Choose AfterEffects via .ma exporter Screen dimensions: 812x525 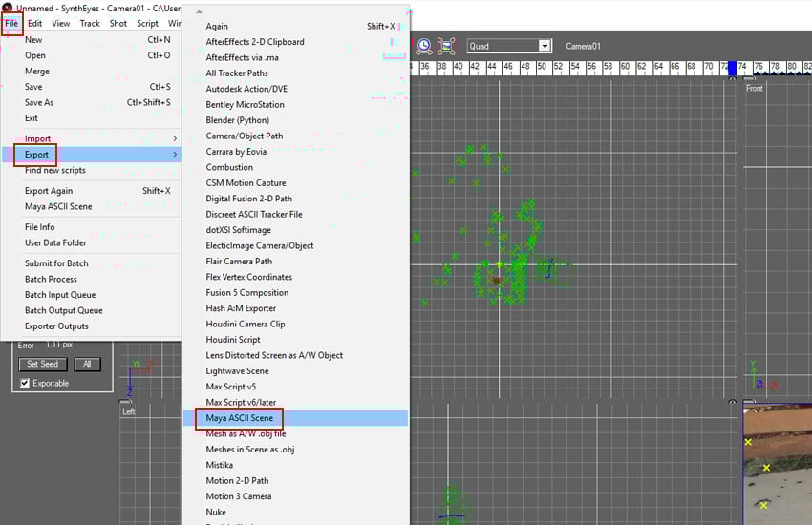(296, 57)
